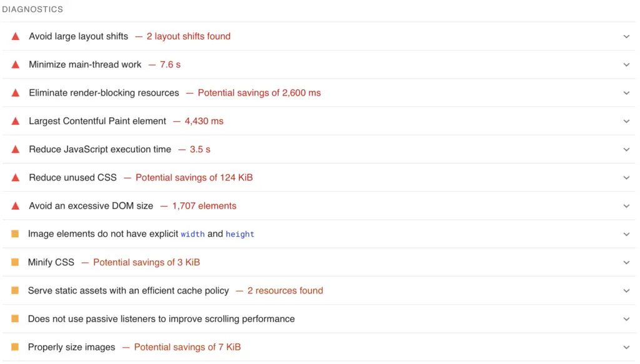
Task: Expand Reduce JavaScript execution time chevron
Action: pos(626,150)
